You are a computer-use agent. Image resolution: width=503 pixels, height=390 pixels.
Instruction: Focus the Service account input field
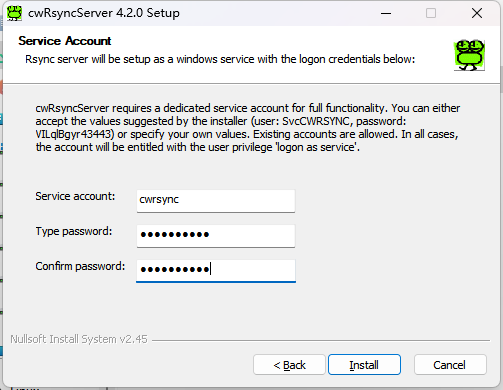click(x=216, y=201)
